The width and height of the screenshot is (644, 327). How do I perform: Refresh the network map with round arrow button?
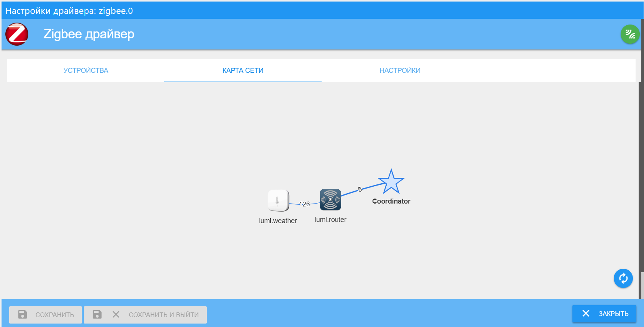coord(623,278)
